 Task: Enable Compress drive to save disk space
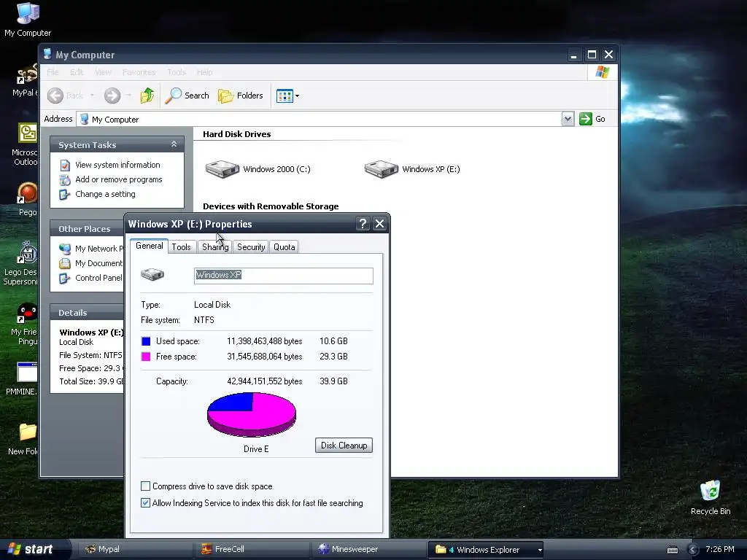tap(146, 486)
